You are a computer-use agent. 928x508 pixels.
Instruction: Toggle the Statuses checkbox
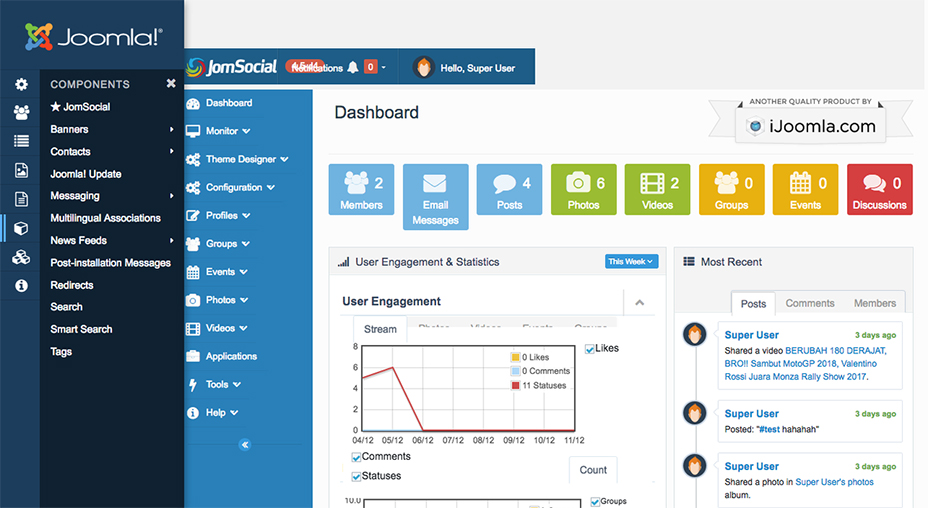[356, 477]
